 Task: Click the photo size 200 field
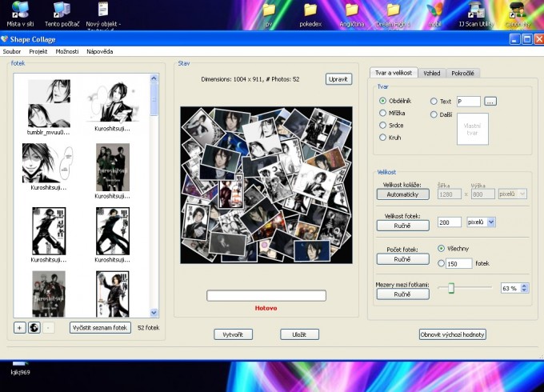[450, 222]
